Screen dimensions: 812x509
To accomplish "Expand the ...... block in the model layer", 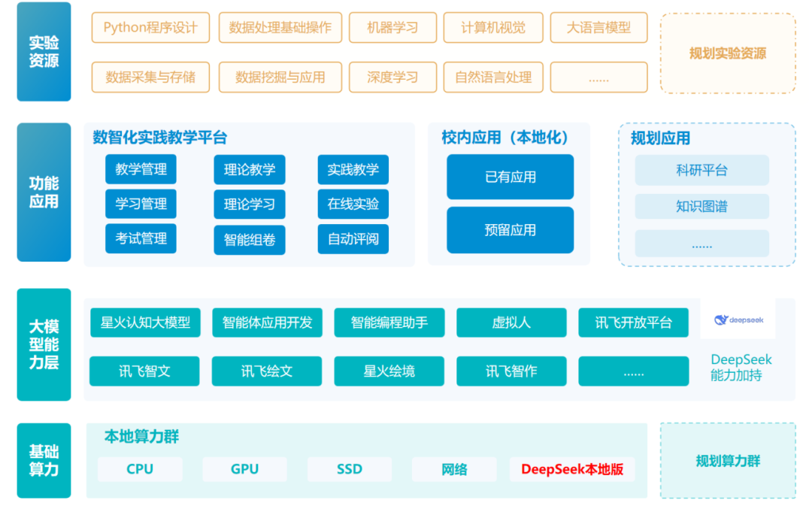I will click(634, 371).
